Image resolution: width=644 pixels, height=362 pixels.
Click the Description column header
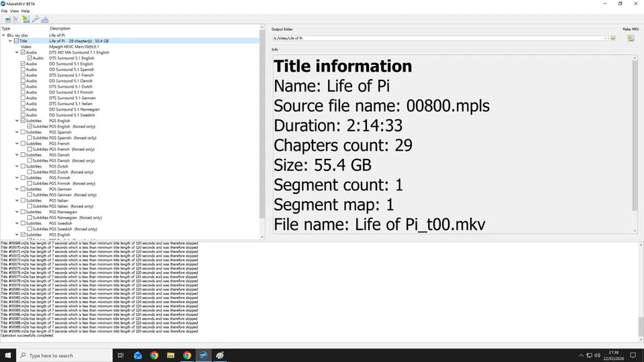60,29
